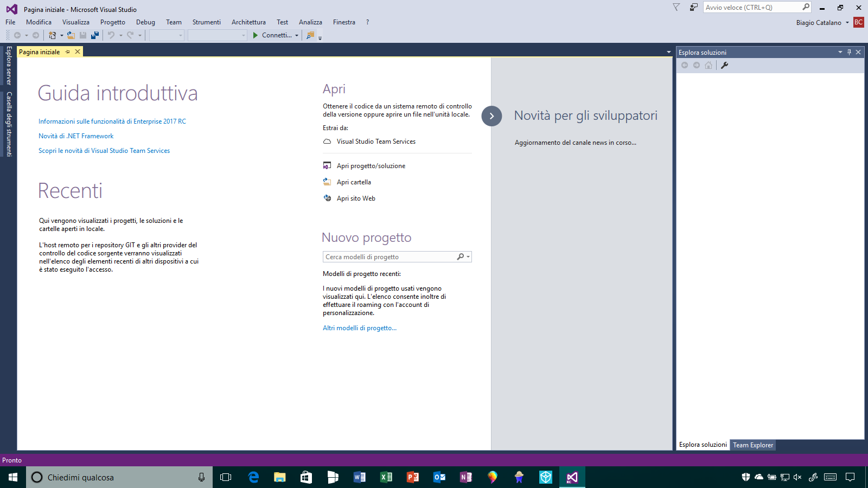868x488 pixels.
Task: Click the New Project toolbar icon
Action: [x=52, y=35]
